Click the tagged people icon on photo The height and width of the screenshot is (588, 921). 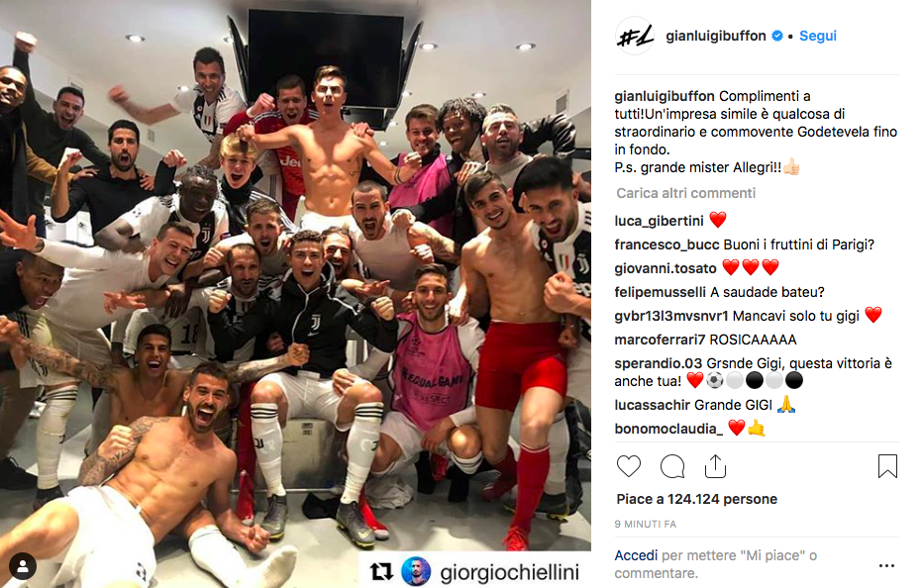(x=23, y=566)
